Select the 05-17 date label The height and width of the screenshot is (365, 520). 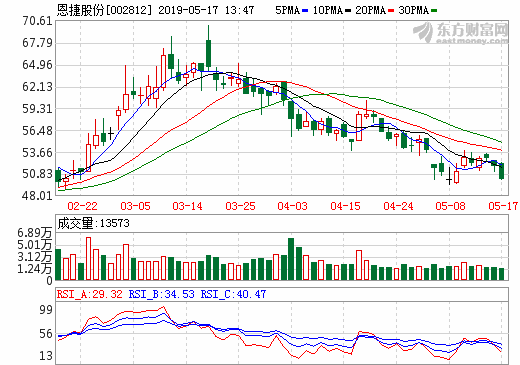point(503,206)
